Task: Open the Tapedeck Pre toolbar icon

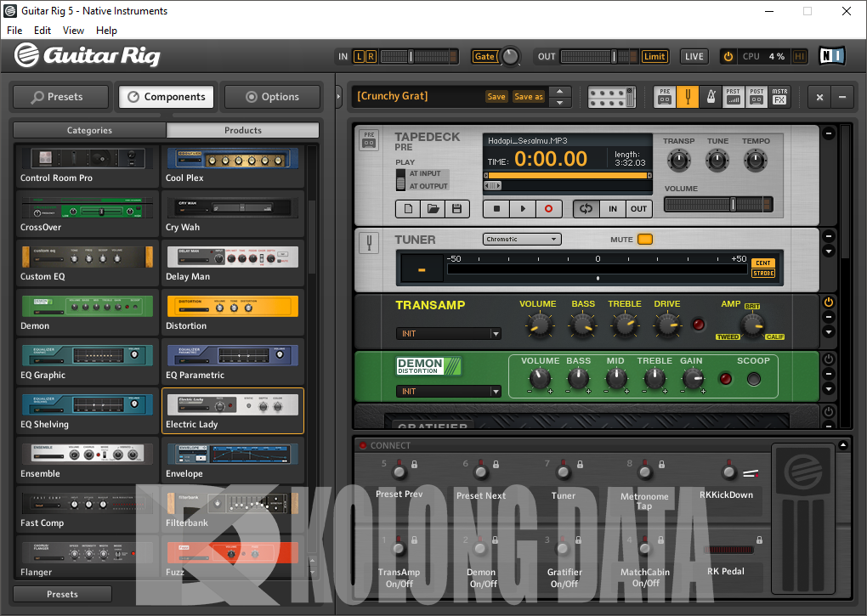Action: click(x=665, y=97)
